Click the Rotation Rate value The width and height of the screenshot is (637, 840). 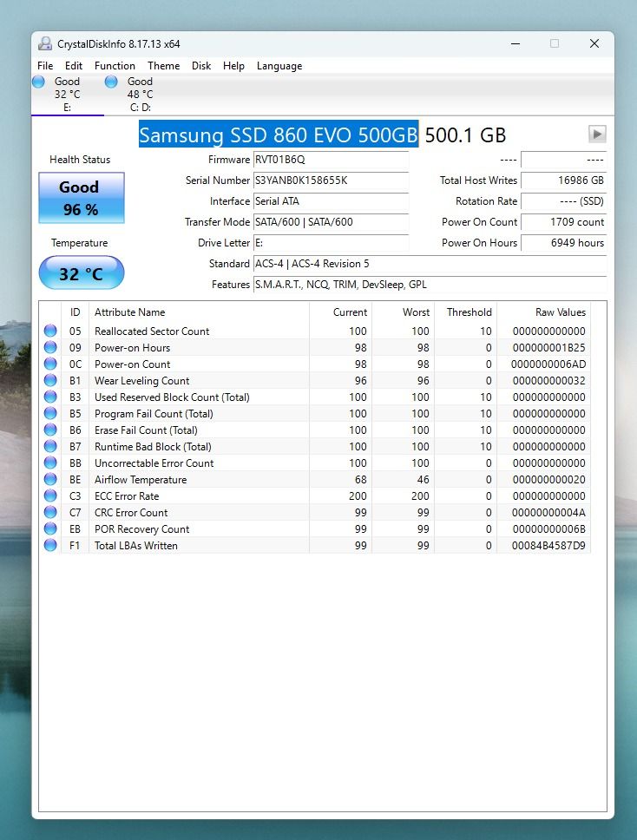click(x=563, y=201)
